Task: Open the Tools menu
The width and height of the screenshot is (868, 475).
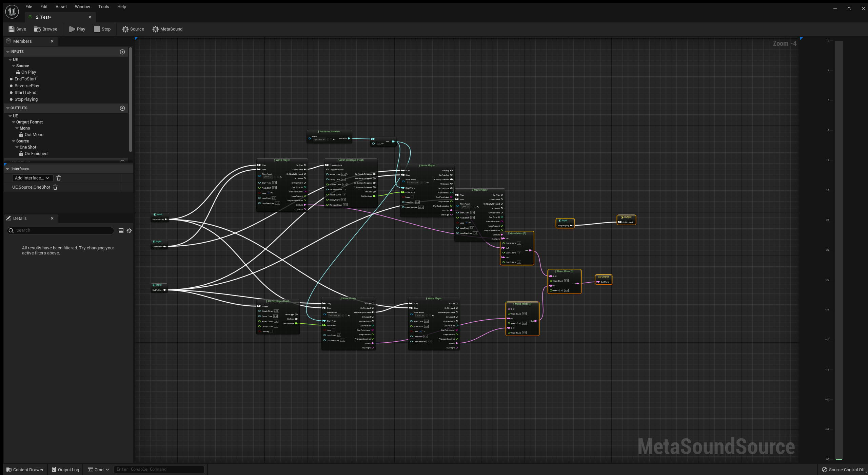Action: pyautogui.click(x=103, y=7)
